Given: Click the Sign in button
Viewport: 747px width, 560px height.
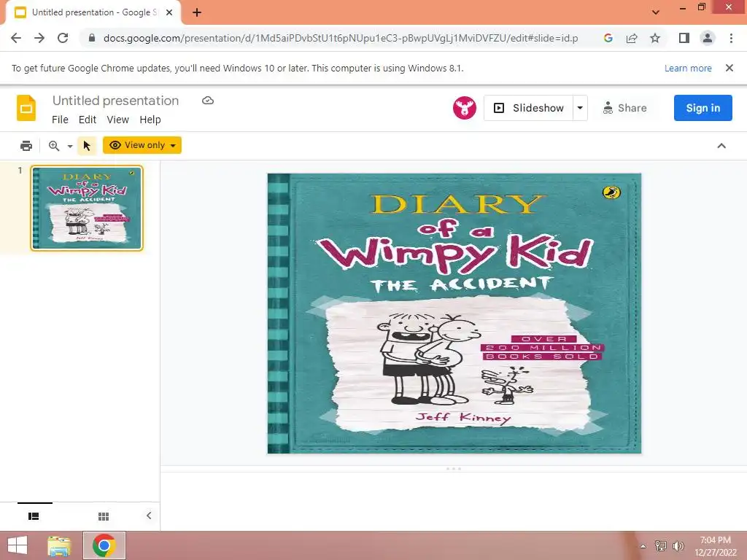Looking at the screenshot, I should pyautogui.click(x=703, y=108).
